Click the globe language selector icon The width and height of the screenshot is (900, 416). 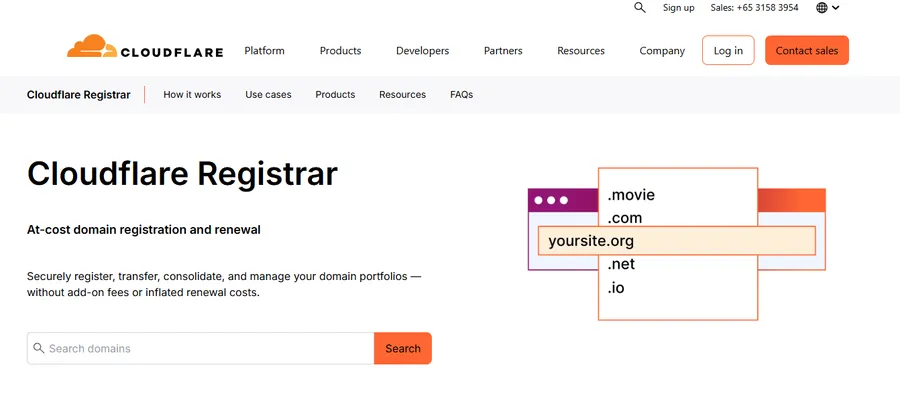tap(822, 8)
